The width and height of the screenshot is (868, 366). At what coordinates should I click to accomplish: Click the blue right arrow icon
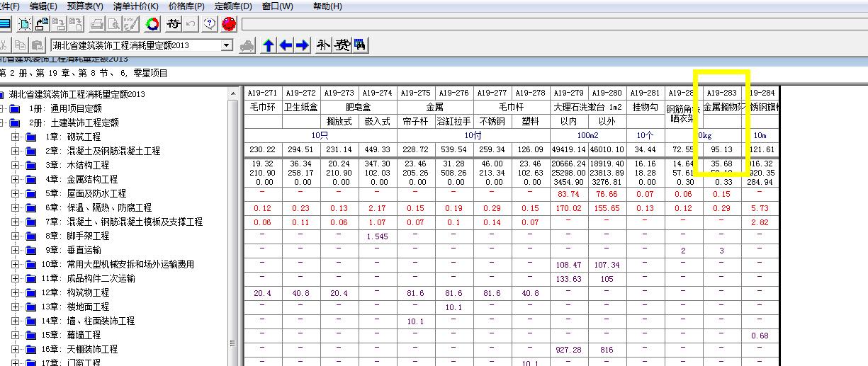[303, 45]
